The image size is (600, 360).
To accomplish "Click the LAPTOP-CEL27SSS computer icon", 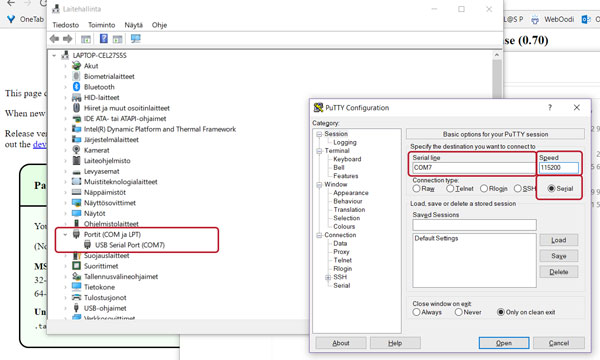I will (x=65, y=55).
